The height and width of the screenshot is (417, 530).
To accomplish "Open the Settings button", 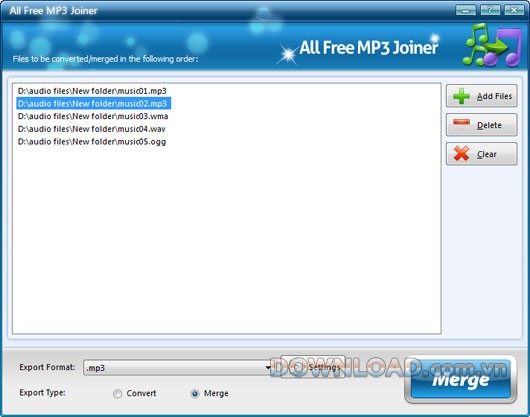I will [313, 367].
